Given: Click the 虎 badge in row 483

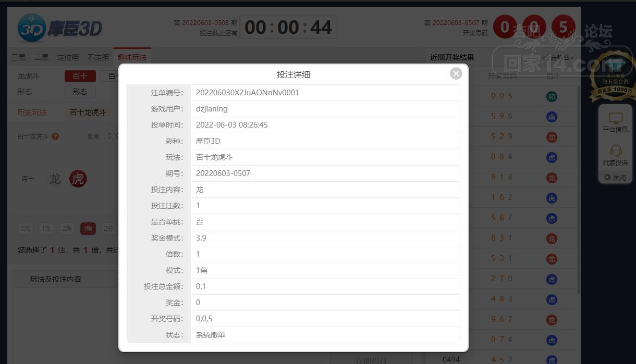Looking at the screenshot, I should pyautogui.click(x=552, y=299).
